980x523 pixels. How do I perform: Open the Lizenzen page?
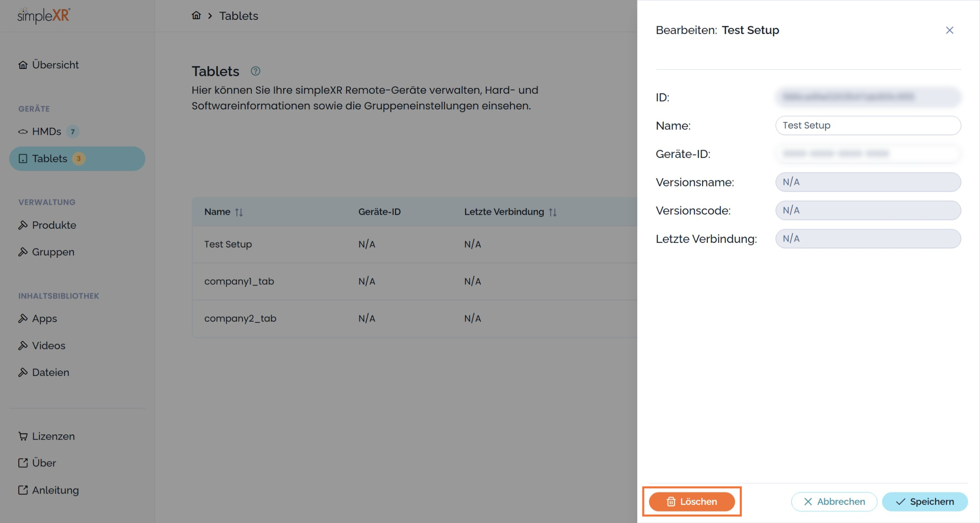pyautogui.click(x=53, y=436)
